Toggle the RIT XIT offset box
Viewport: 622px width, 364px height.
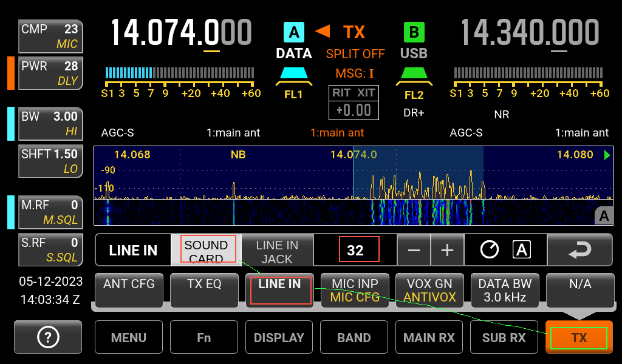[354, 102]
